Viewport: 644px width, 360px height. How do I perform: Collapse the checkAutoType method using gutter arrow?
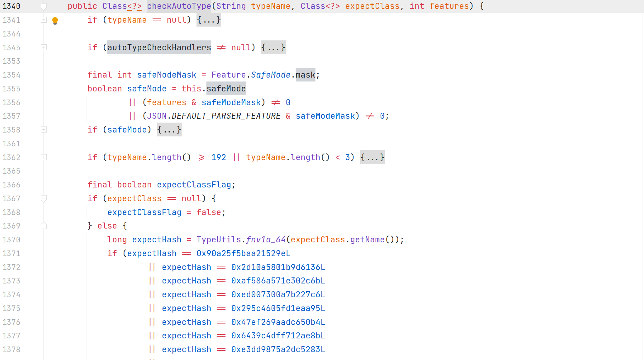click(x=44, y=6)
